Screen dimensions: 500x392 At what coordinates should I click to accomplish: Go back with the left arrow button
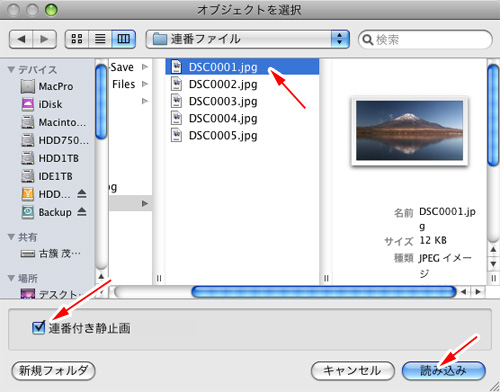[21, 39]
